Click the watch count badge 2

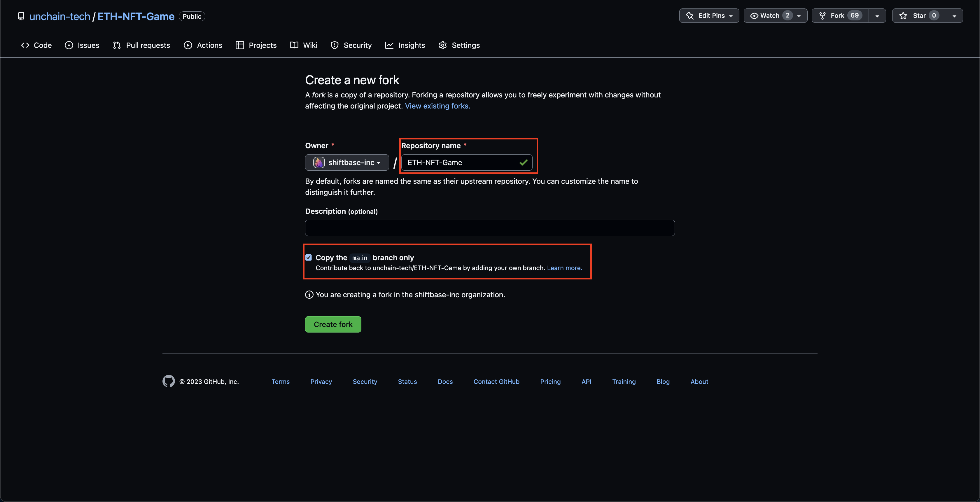787,15
